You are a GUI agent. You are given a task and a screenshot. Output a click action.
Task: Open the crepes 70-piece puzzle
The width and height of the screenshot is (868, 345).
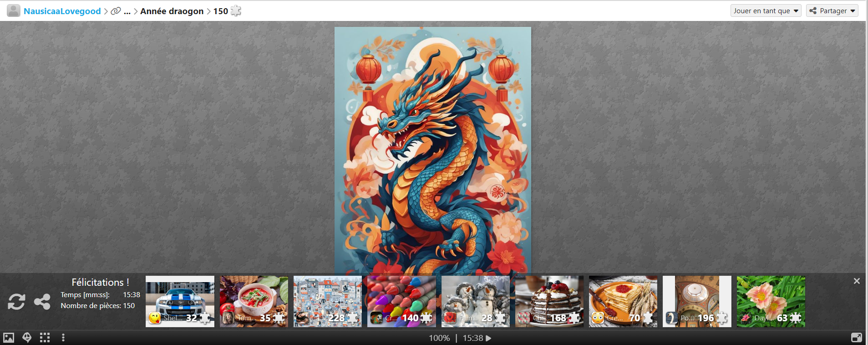[x=623, y=301]
